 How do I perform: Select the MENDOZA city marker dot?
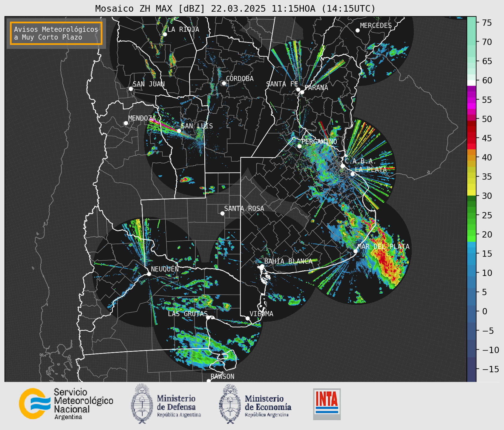[126, 123]
